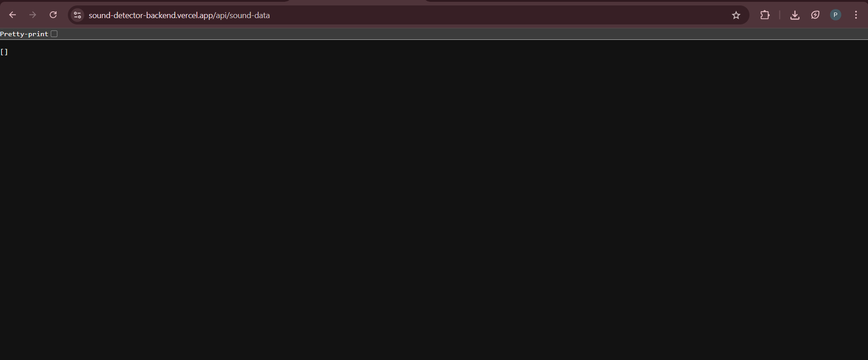Image resolution: width=868 pixels, height=360 pixels.
Task: Reload the sound-data API page
Action: pos(53,15)
